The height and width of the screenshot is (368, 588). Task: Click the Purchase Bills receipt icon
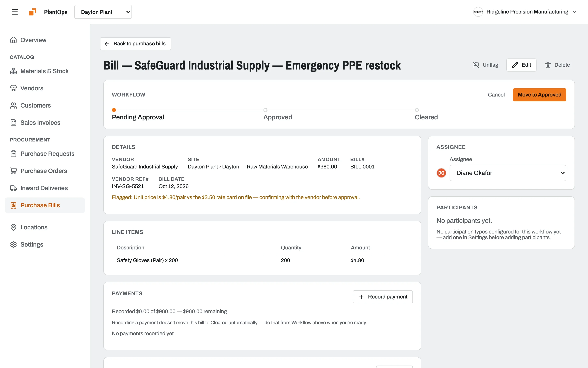pos(13,205)
